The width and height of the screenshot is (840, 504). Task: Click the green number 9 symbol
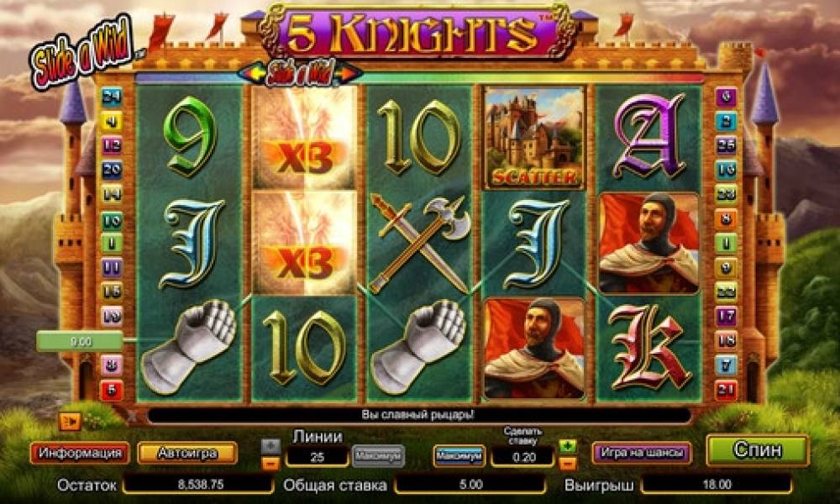[x=190, y=137]
